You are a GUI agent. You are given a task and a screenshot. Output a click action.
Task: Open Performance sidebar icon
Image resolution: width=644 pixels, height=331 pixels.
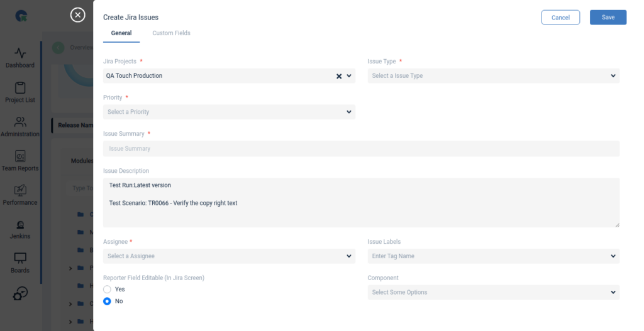tap(20, 191)
